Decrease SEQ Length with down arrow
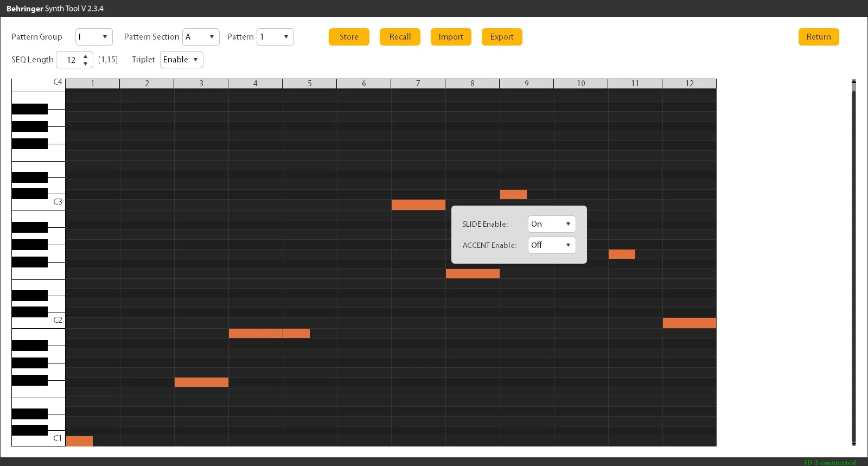The image size is (868, 466). coord(86,63)
